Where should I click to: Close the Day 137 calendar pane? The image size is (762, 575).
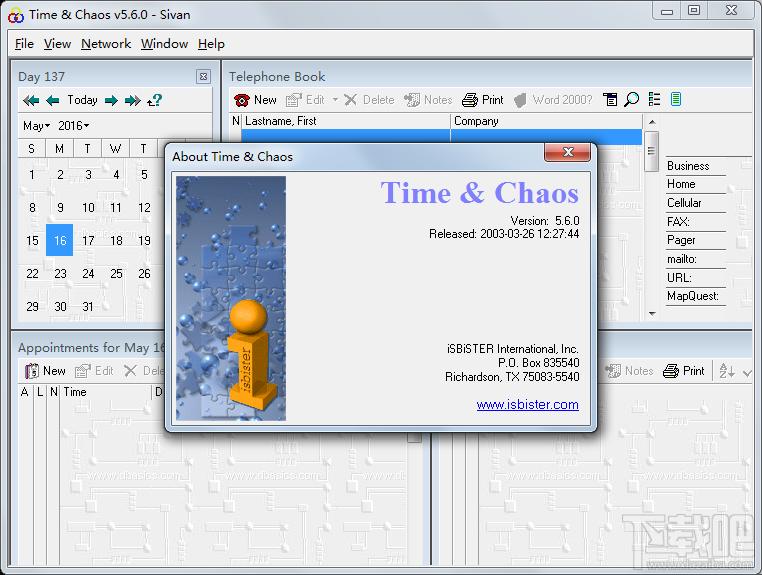[x=203, y=76]
